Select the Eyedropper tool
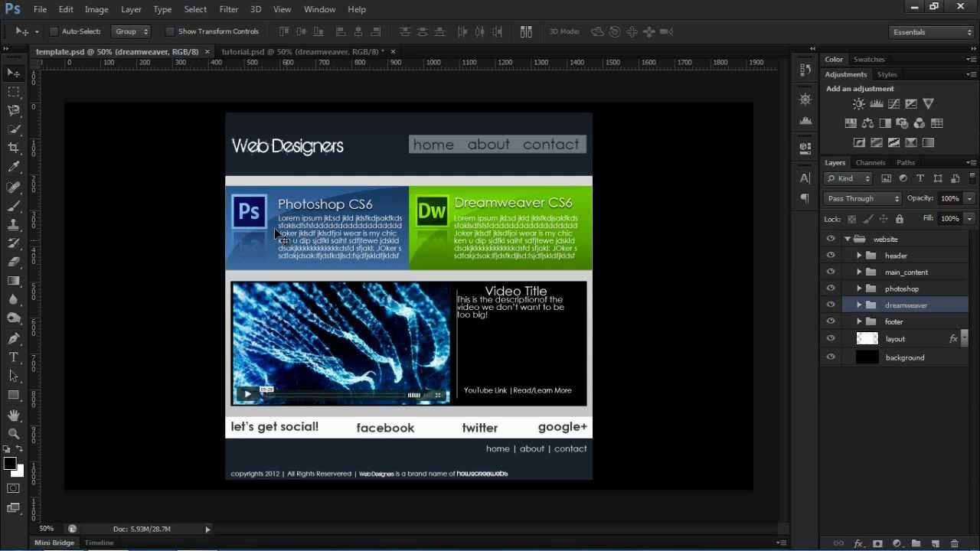 click(14, 167)
